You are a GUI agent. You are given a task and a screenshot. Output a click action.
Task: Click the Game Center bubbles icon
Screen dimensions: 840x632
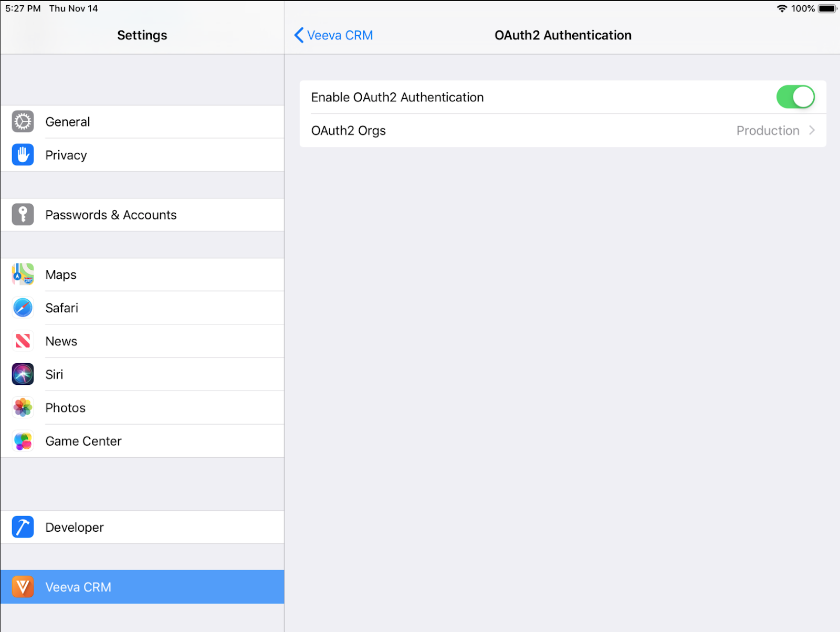[23, 441]
